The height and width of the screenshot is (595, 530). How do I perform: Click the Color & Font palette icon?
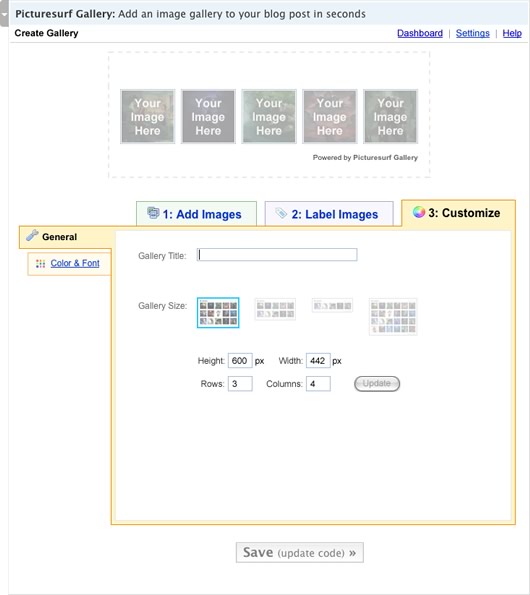tap(41, 263)
